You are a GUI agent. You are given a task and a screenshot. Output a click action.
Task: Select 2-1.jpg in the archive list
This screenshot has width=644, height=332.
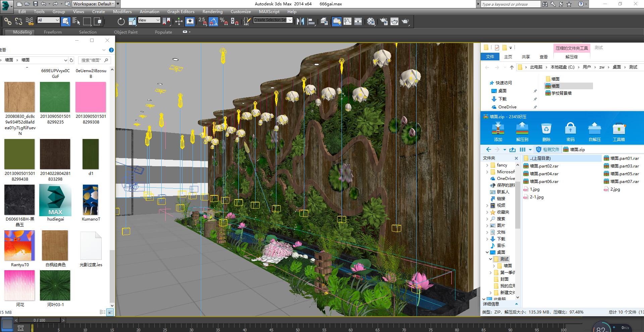coord(534,197)
